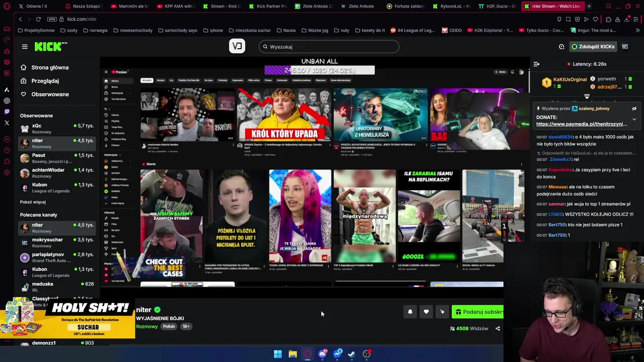This screenshot has height=362, width=644.
Task: Open Pasut channel in followed list
Action: [56, 158]
